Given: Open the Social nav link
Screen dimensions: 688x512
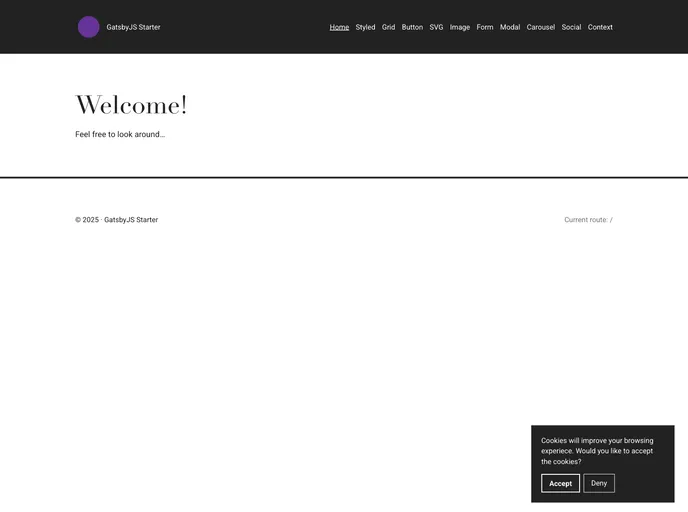Looking at the screenshot, I should 571,27.
